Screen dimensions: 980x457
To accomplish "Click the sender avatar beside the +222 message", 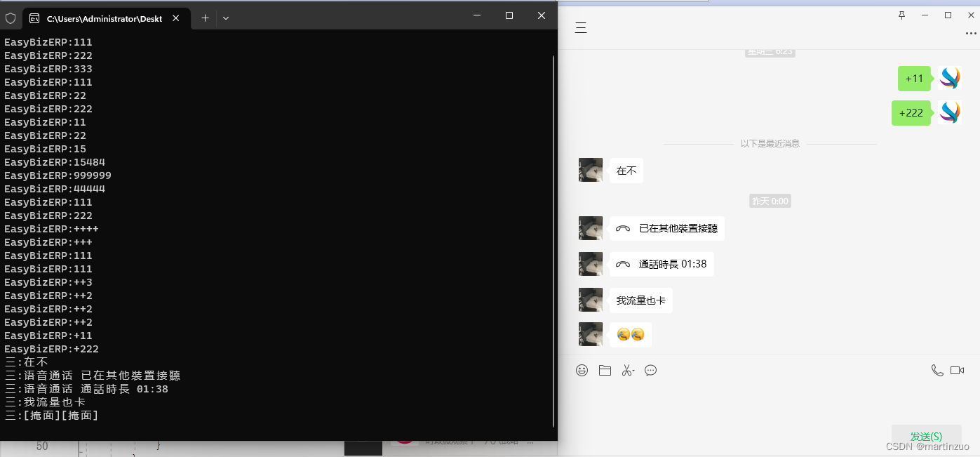I will [950, 112].
